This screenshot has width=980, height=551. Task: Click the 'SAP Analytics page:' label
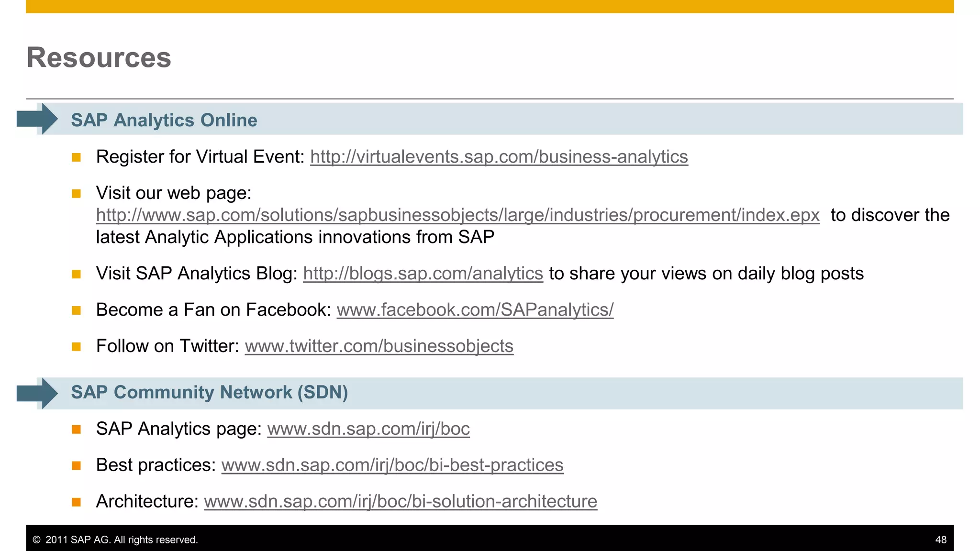[179, 429]
